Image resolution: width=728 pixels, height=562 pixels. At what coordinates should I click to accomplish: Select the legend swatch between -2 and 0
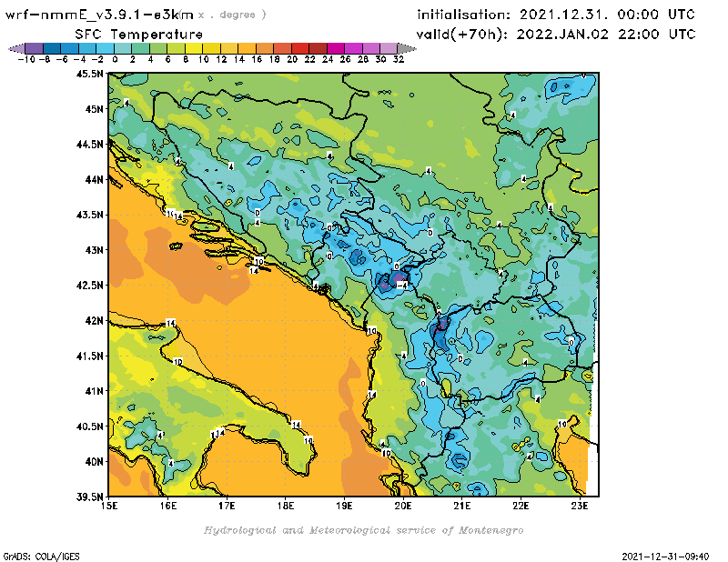click(x=105, y=48)
